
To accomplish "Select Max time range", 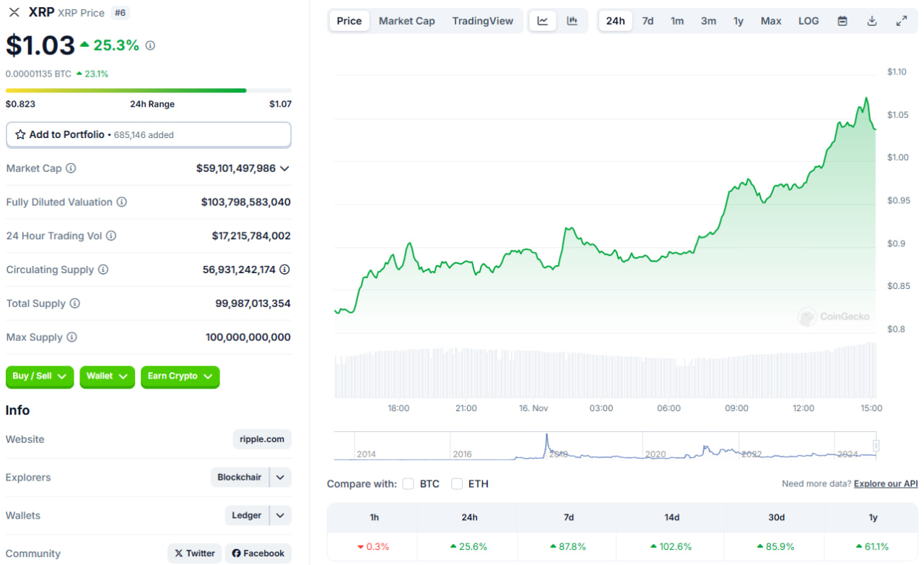I will coord(771,21).
